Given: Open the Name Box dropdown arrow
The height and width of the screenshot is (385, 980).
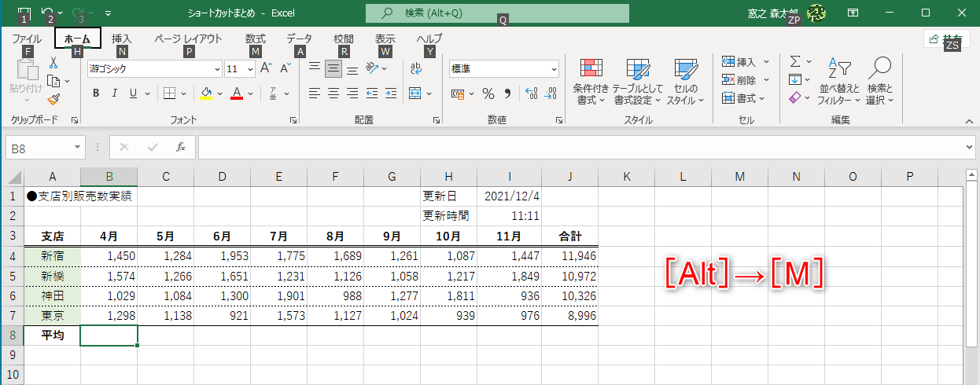Looking at the screenshot, I should [77, 147].
